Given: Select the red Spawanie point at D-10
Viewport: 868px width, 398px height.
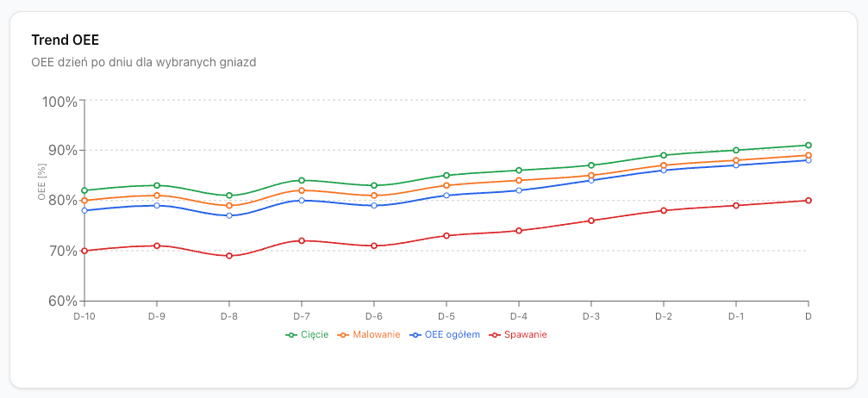Looking at the screenshot, I should [84, 251].
